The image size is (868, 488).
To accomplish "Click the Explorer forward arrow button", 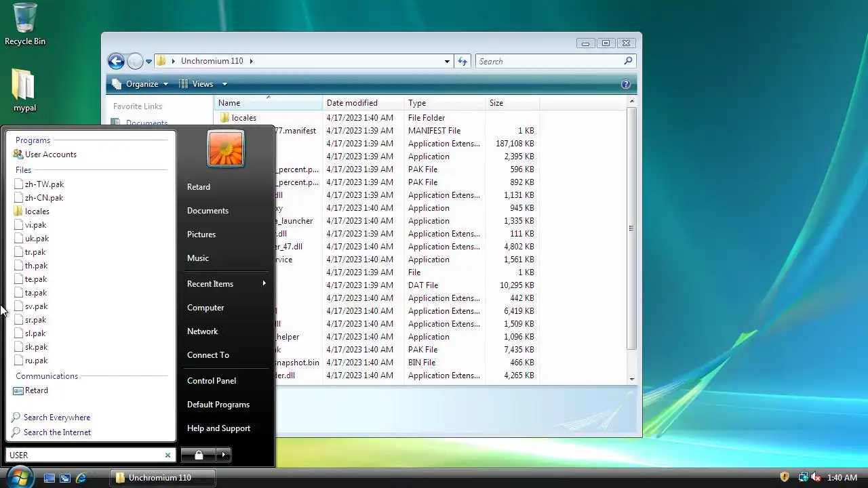I will tap(135, 61).
